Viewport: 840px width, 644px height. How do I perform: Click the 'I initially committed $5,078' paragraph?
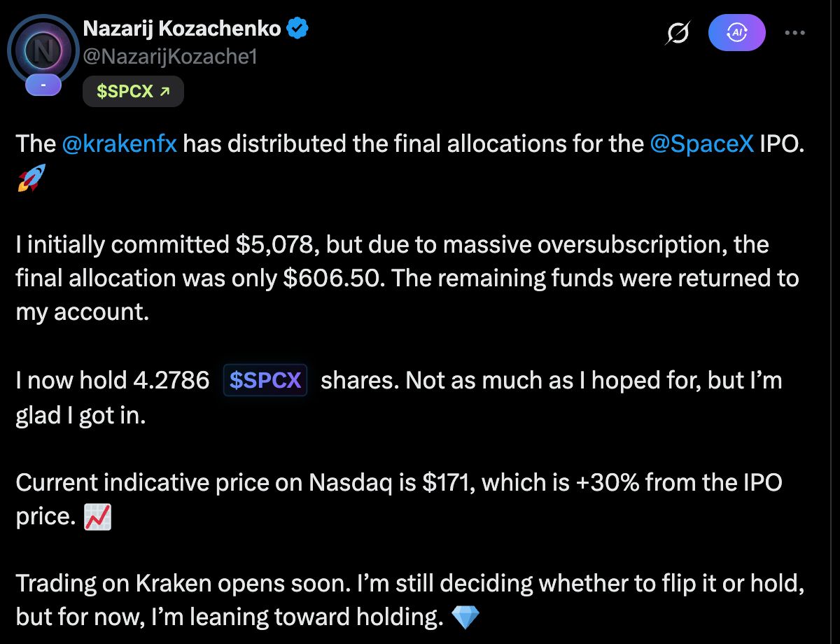click(x=407, y=279)
